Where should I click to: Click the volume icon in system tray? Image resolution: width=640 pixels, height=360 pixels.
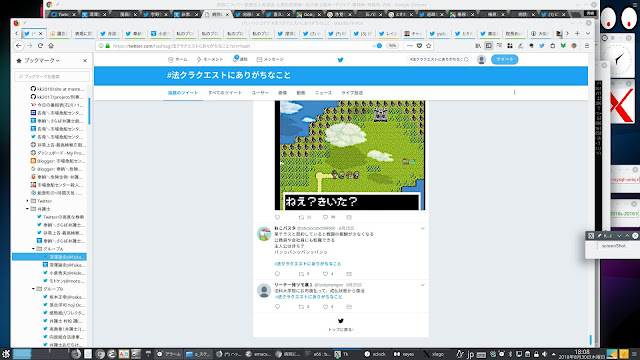[544, 354]
